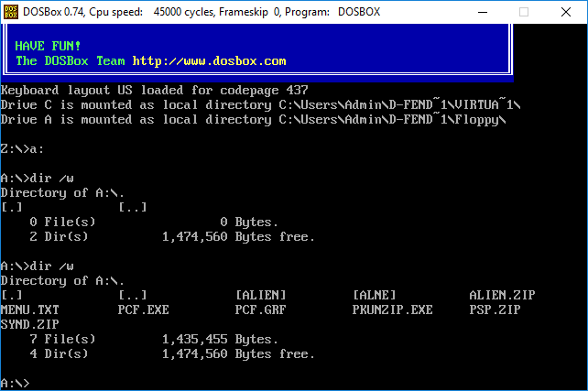
Task: Close the DOSBox window
Action: tap(566, 12)
